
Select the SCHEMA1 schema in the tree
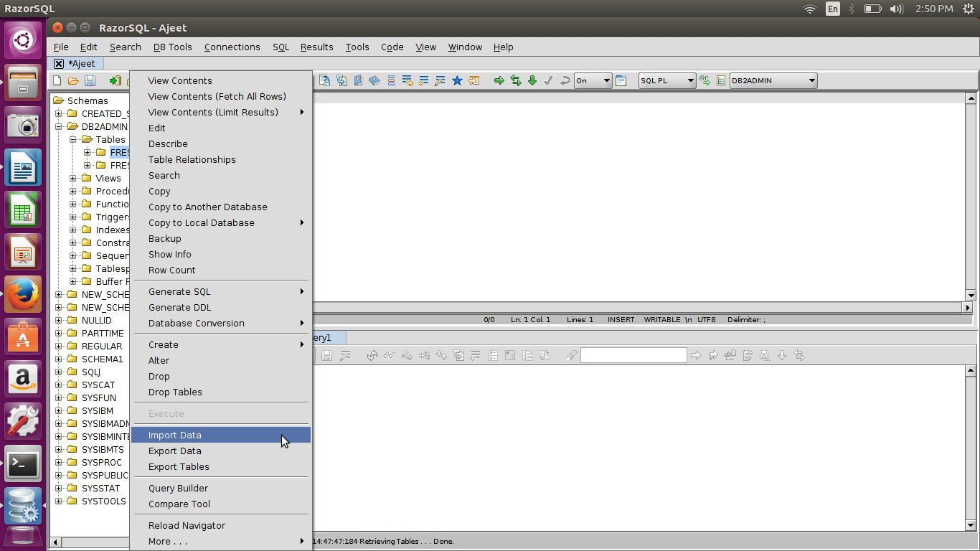[102, 359]
